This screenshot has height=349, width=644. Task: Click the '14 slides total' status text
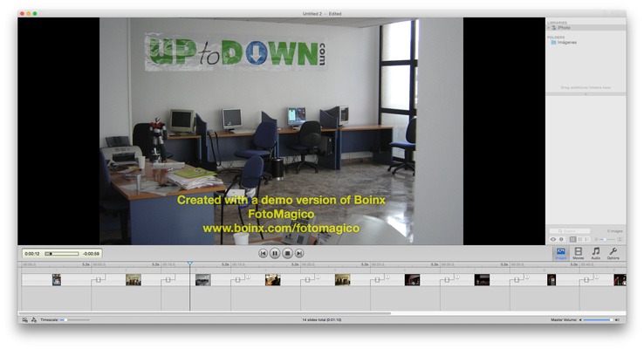pyautogui.click(x=322, y=320)
